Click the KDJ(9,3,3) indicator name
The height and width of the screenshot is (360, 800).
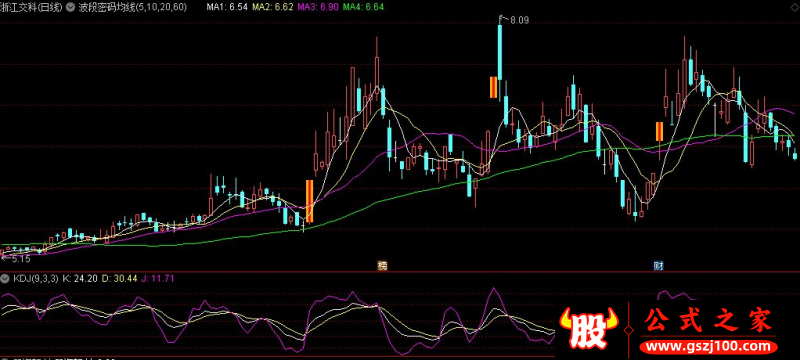coord(35,279)
